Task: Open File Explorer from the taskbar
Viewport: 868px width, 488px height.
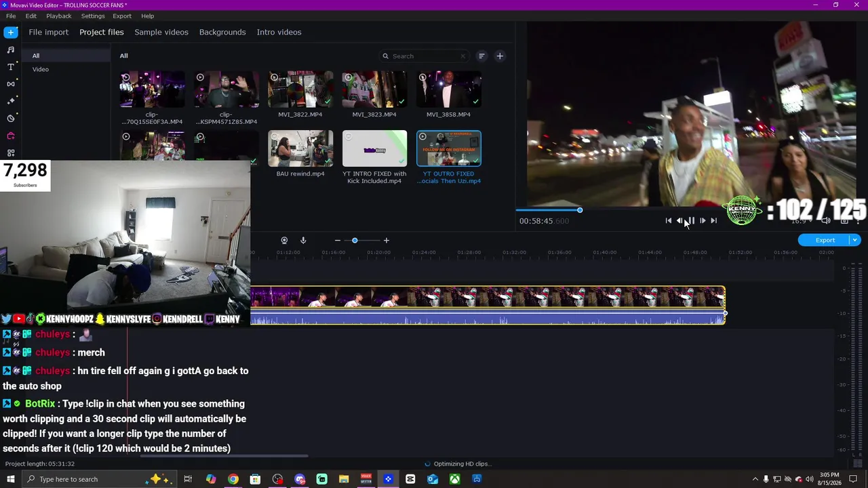Action: pos(344,479)
